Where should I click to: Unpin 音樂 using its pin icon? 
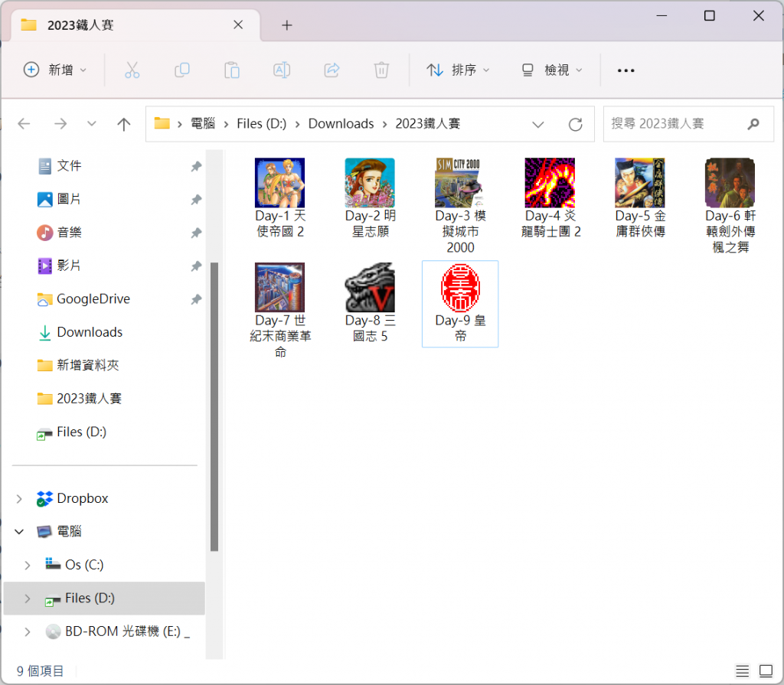pos(196,233)
